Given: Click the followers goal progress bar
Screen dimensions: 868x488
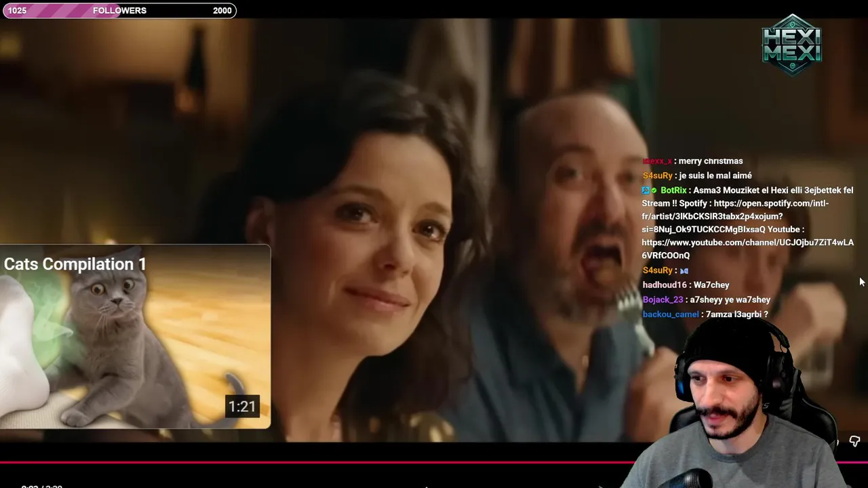Looking at the screenshot, I should [x=119, y=10].
